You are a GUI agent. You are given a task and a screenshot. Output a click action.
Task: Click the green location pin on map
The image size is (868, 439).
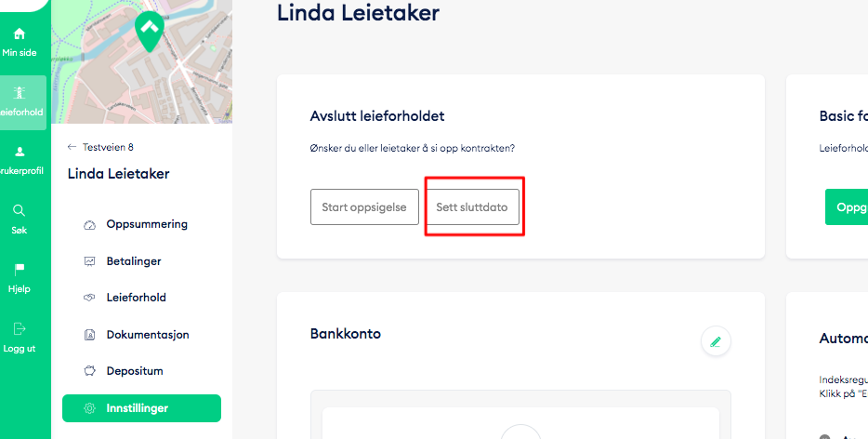click(148, 32)
